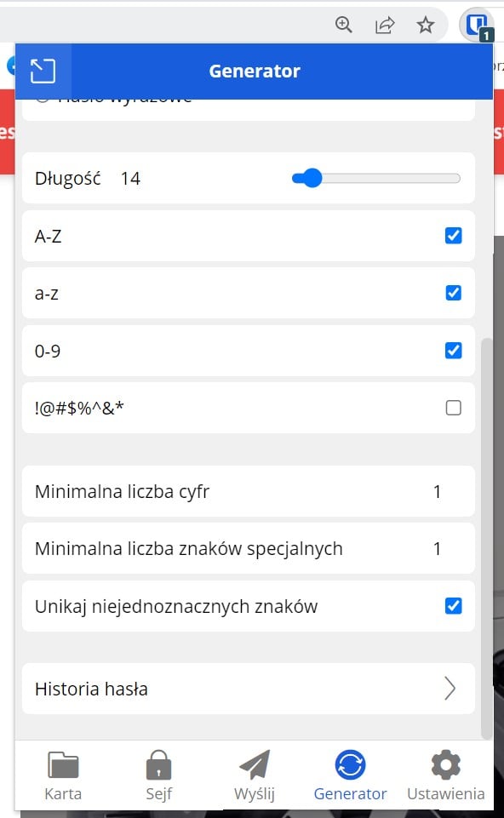Click the Długość length slider handle
Screen dimensions: 504x818
pyautogui.click(x=312, y=179)
